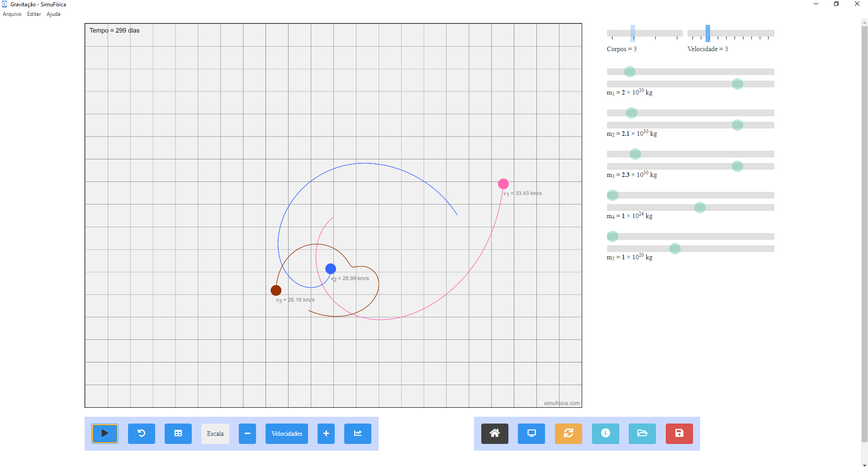The height and width of the screenshot is (467, 868).
Task: Go home using the house icon
Action: [495, 434]
